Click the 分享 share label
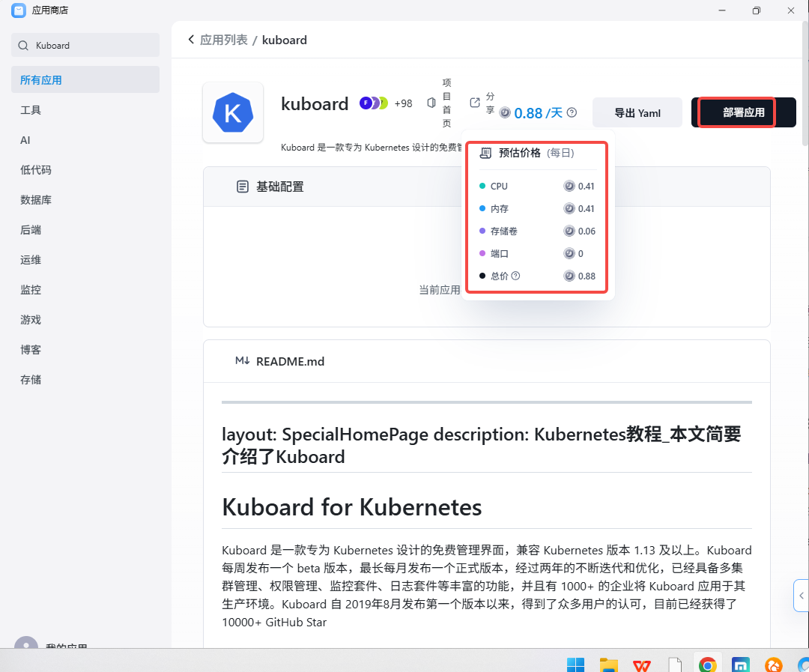Image resolution: width=809 pixels, height=672 pixels. [x=490, y=103]
